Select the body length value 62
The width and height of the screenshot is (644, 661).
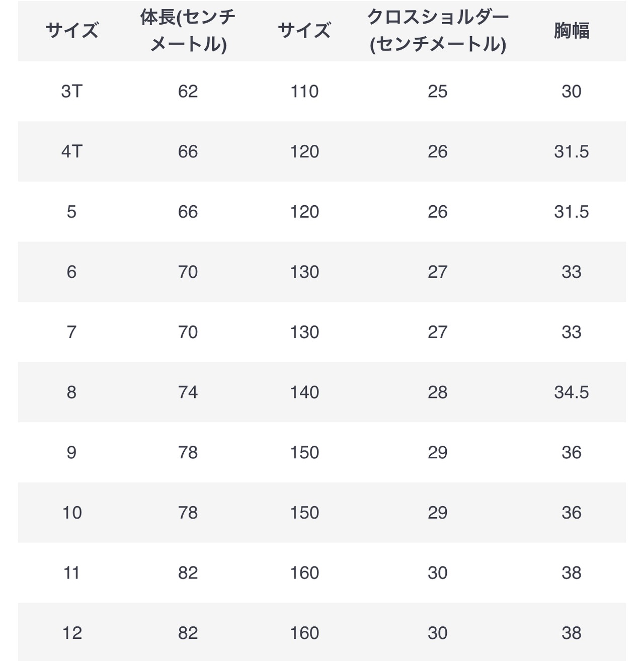(x=188, y=91)
